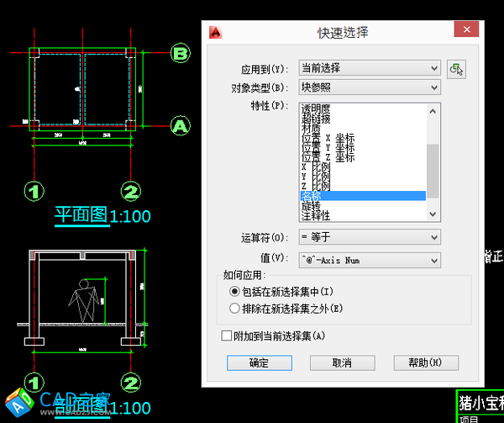This screenshot has height=423, width=504.
Task: Click the AutoCAD logo icon in dialog title
Action: (x=215, y=32)
